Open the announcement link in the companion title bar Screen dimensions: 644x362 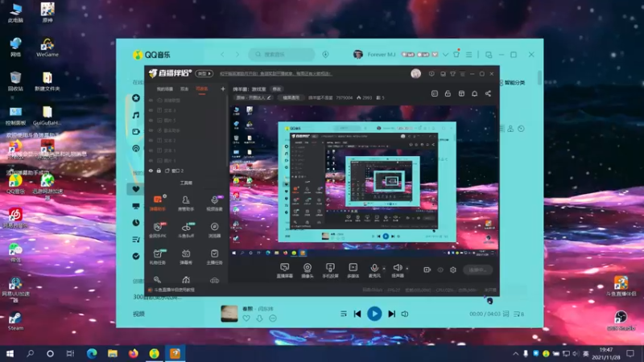pos(275,73)
